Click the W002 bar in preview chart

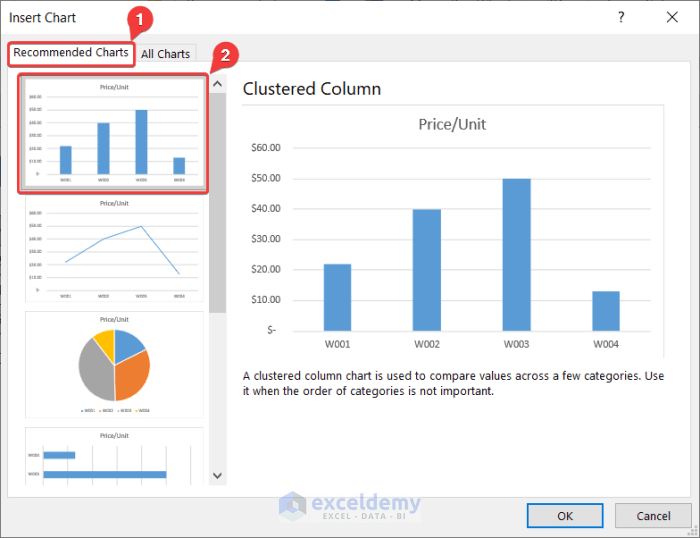[427, 270]
